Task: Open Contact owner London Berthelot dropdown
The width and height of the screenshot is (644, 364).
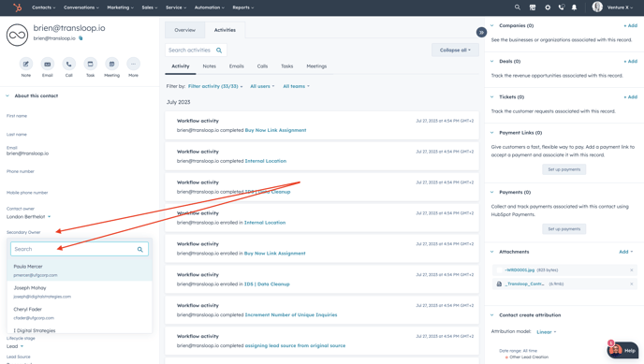Action: pos(28,217)
